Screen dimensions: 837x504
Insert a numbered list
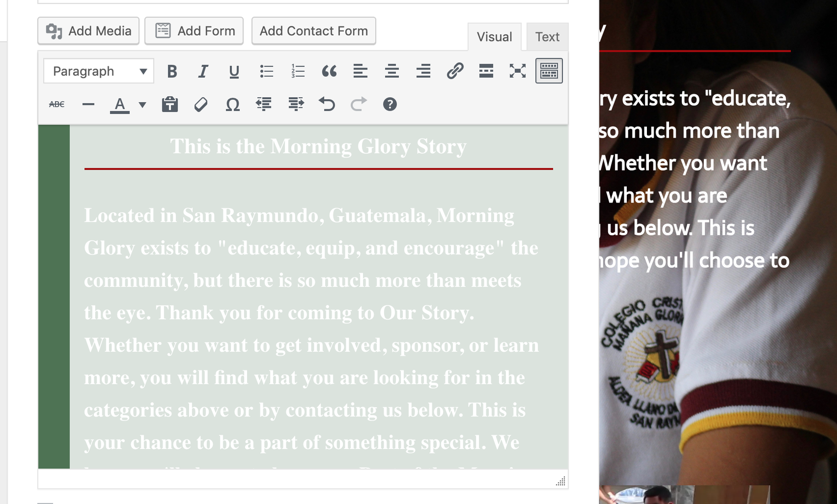coord(297,71)
